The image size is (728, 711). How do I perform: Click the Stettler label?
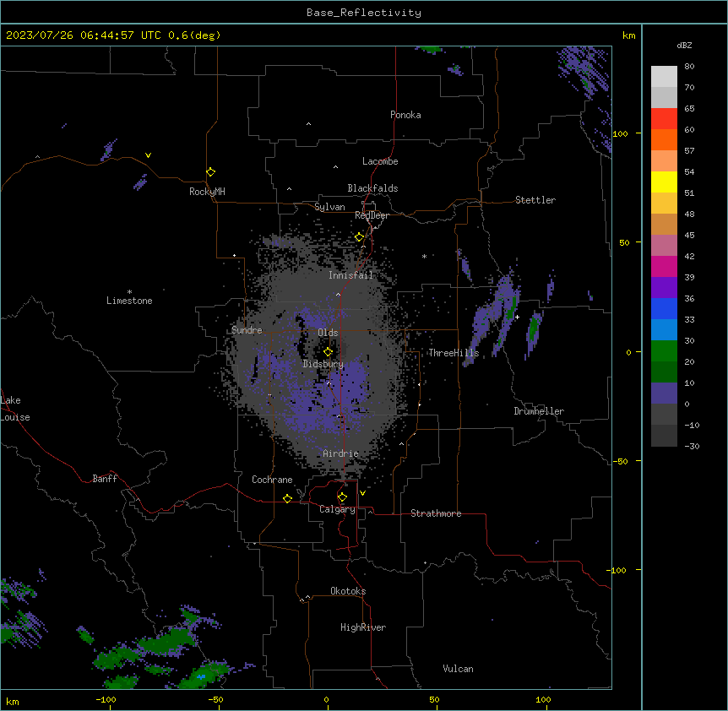[x=535, y=200]
